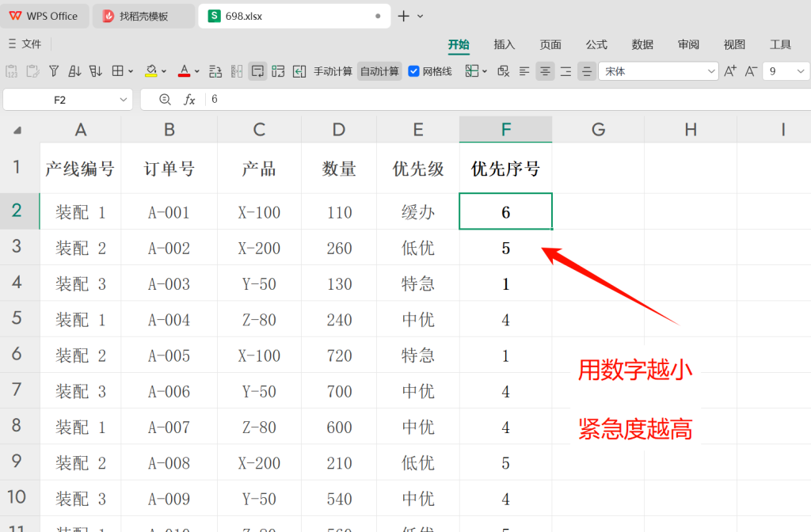Increase font size with A+ icon
The height and width of the screenshot is (532, 811).
[x=730, y=71]
